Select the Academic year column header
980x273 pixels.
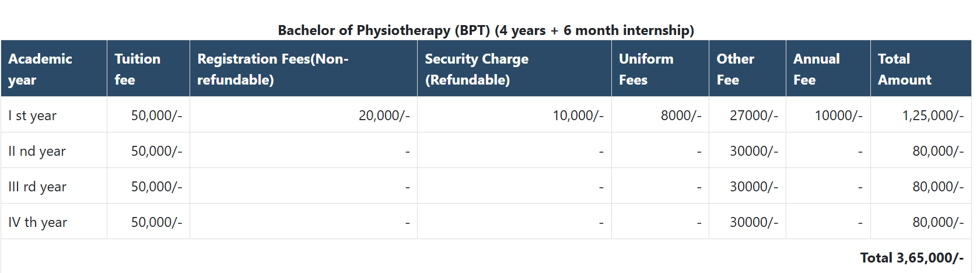pos(40,69)
